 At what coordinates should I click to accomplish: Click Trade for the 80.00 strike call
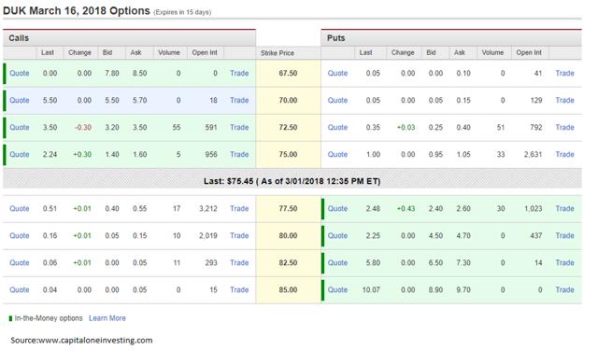[x=239, y=235]
